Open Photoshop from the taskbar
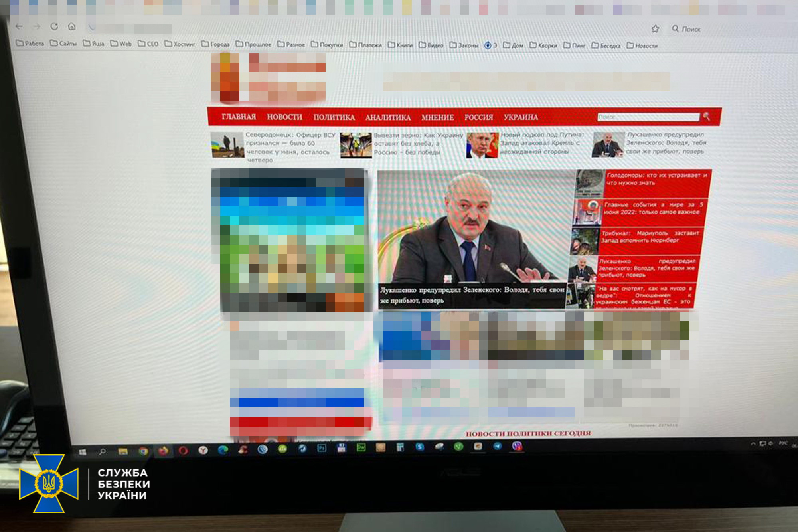 (x=322, y=448)
